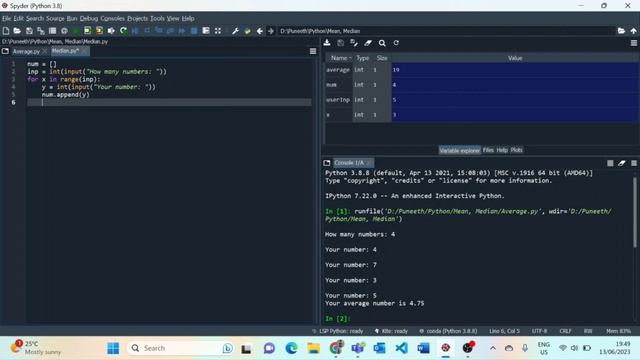The image size is (640, 360).
Task: Toggle fullscreen mode icon
Action: pyautogui.click(x=218, y=31)
